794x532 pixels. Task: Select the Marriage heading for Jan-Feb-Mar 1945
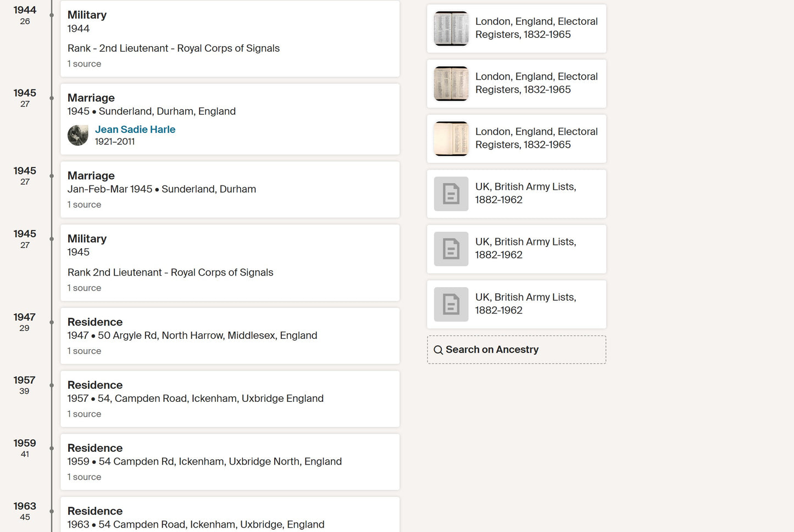tap(91, 176)
